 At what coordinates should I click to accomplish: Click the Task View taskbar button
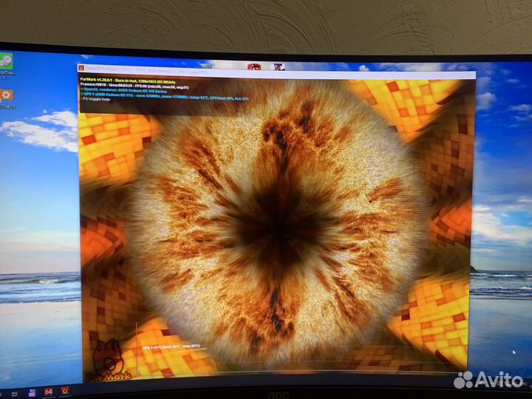[x=15, y=395]
